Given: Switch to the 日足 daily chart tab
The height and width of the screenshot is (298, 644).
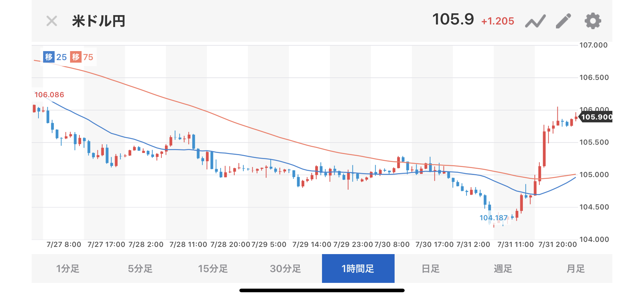Looking at the screenshot, I should [x=431, y=268].
